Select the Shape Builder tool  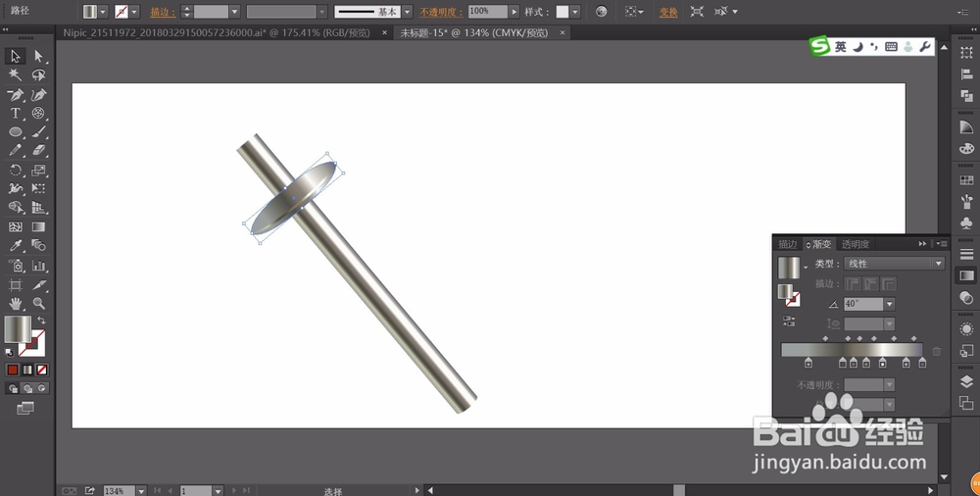click(x=15, y=208)
